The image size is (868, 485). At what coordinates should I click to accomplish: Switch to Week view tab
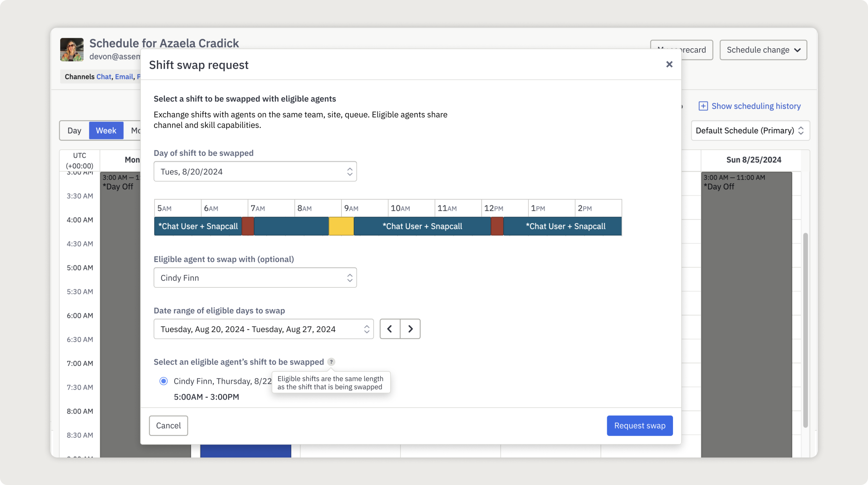tap(106, 130)
